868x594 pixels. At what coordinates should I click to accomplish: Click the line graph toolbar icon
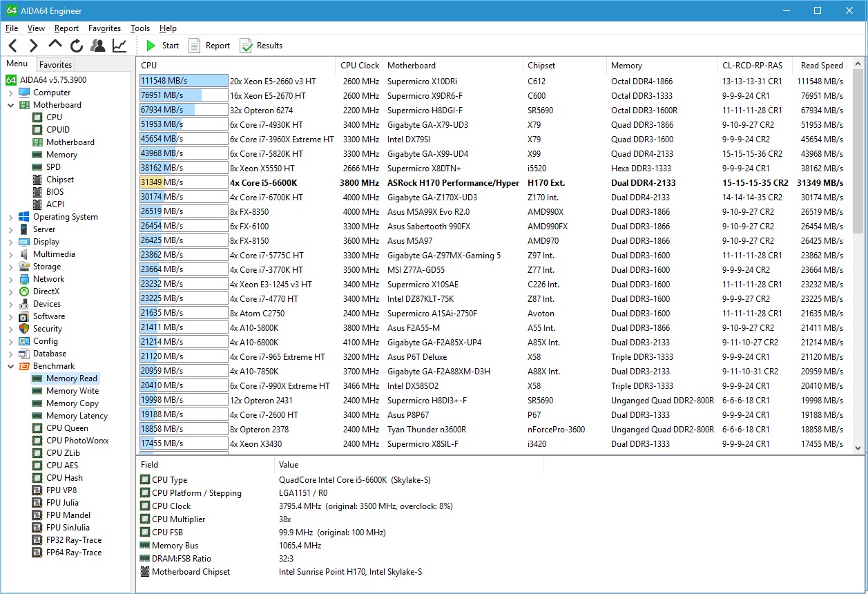[119, 46]
